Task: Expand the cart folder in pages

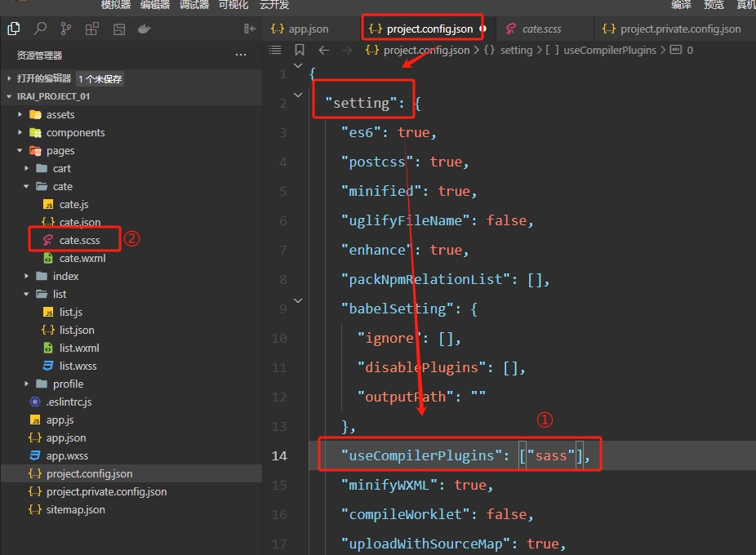Action: click(61, 169)
